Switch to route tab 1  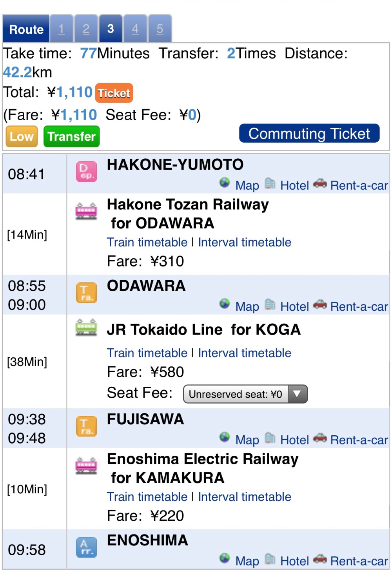(x=62, y=29)
